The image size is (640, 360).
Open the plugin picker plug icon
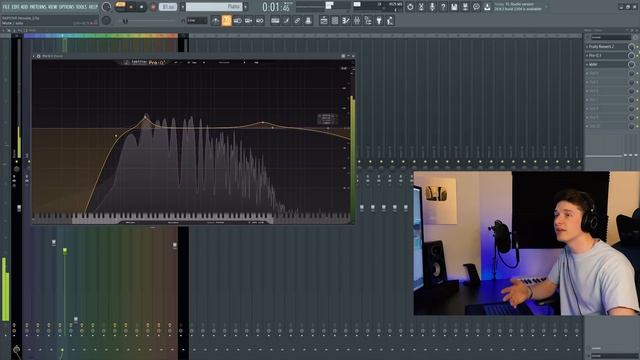tap(379, 20)
